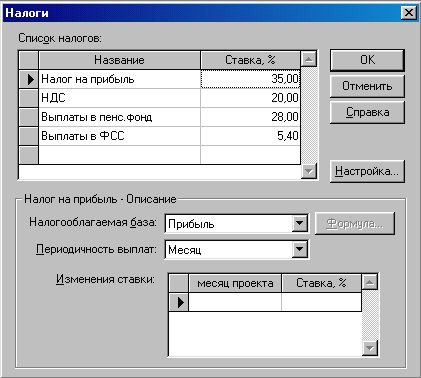Click the empty name cell below Выплаты в ФСС
Screen dimensions: 421x378
[120, 155]
